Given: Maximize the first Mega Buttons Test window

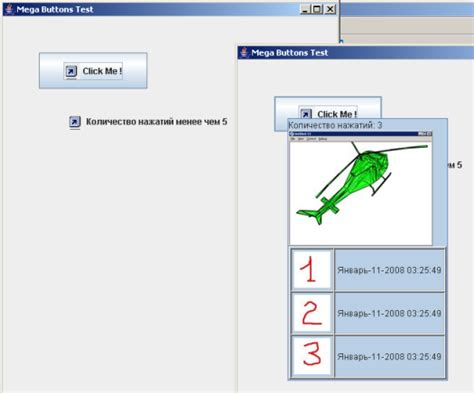Looking at the screenshot, I should [x=317, y=9].
